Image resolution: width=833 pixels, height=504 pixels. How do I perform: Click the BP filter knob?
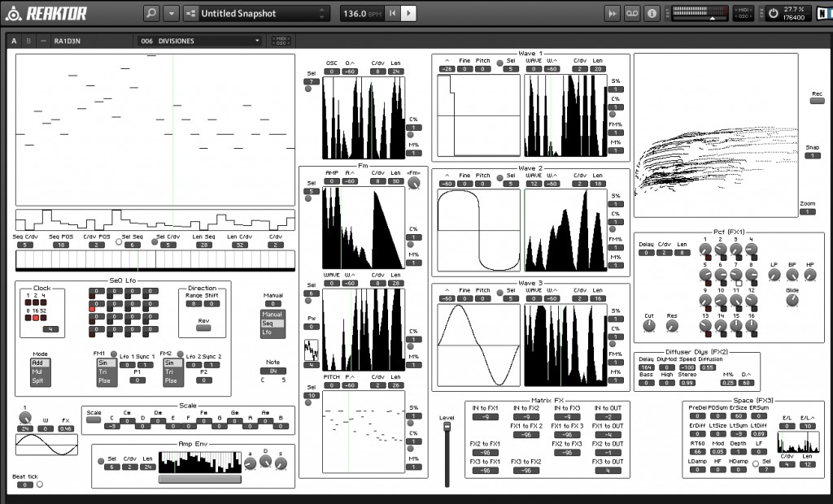tap(792, 275)
